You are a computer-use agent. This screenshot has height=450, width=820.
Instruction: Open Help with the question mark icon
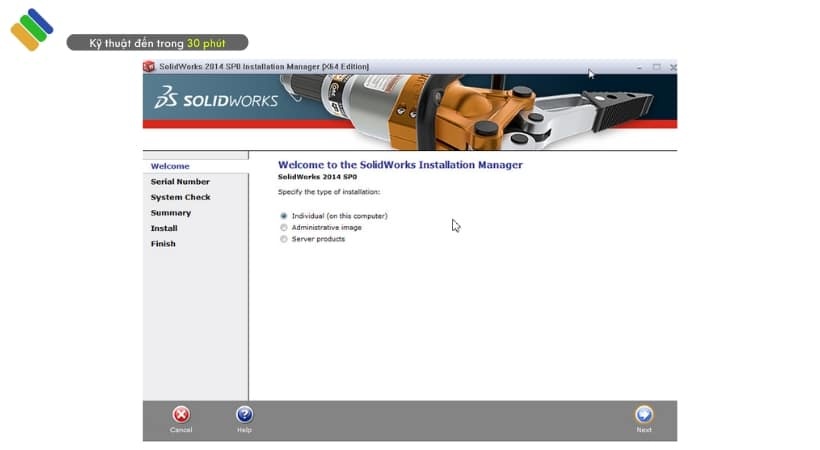tap(244, 414)
